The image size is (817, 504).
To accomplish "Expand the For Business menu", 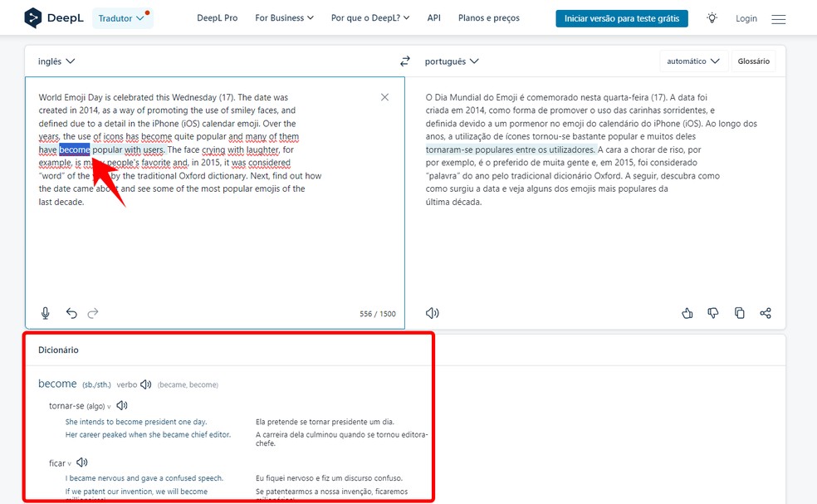I will tap(285, 17).
